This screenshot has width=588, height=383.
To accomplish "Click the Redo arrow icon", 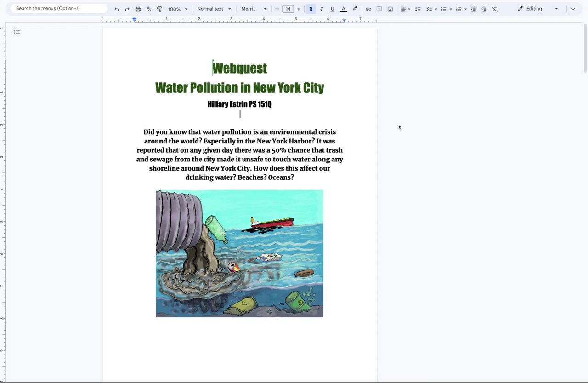I will click(x=127, y=9).
